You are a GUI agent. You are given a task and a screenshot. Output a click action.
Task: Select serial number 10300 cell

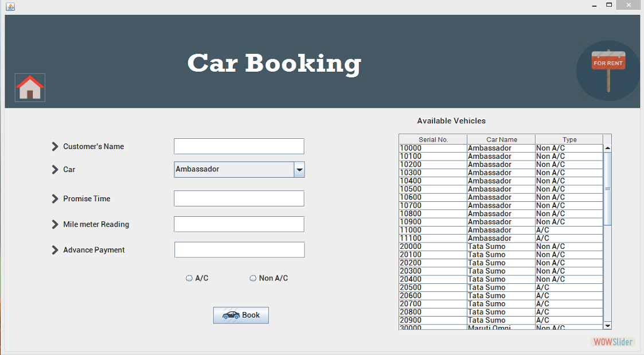(x=433, y=173)
